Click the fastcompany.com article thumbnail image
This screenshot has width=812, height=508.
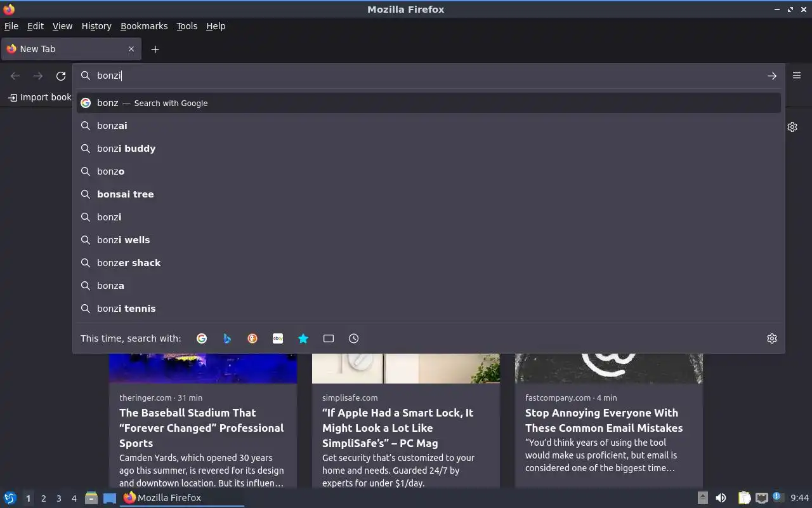[x=609, y=368]
